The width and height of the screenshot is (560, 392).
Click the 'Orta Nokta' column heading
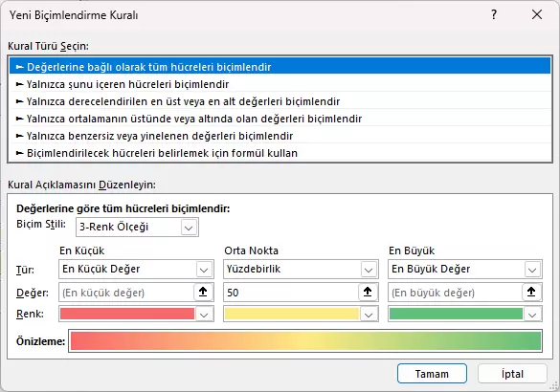251,250
